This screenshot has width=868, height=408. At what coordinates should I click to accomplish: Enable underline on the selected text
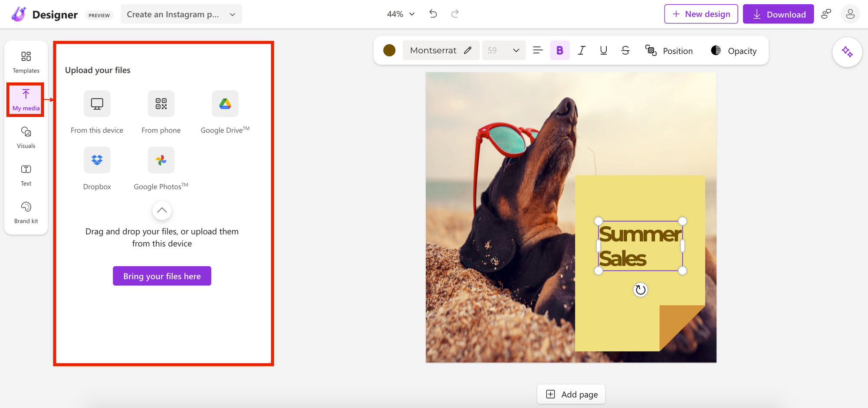(603, 50)
